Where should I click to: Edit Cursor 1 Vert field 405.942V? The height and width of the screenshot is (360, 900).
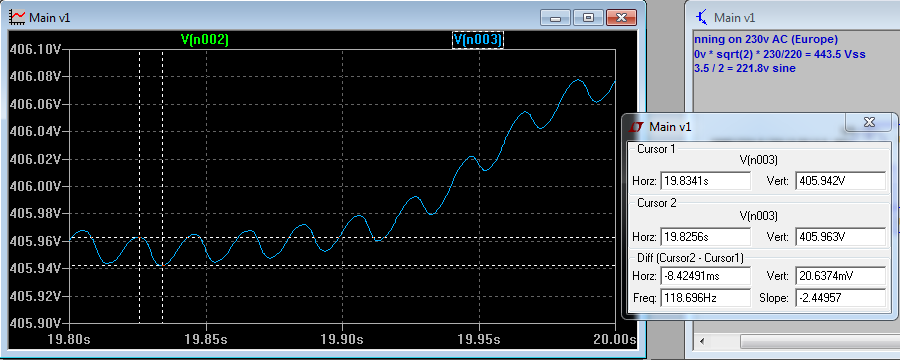840,181
